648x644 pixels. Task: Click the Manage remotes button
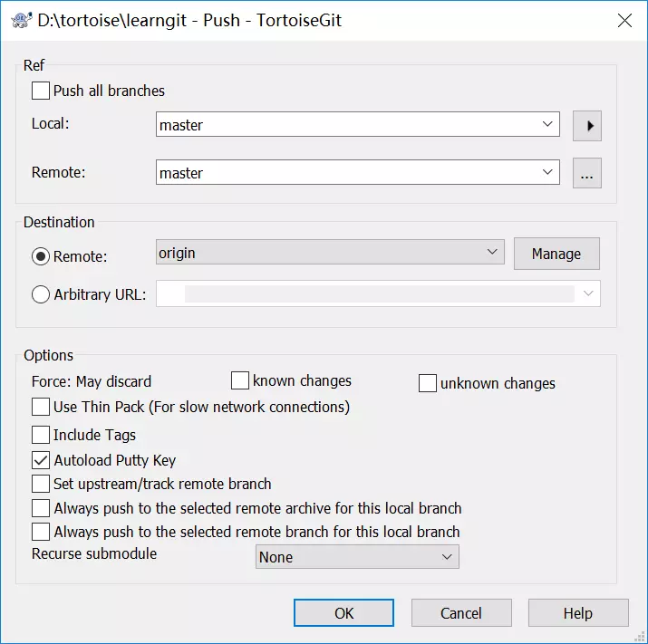[x=556, y=254]
